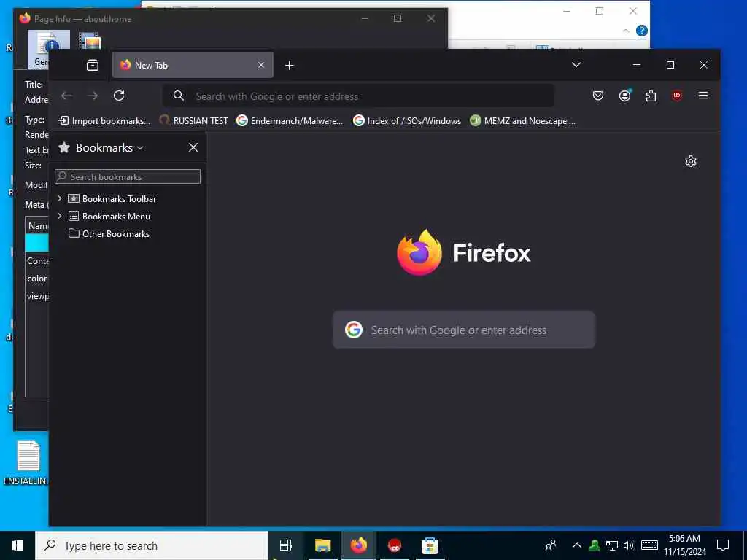
Task: Open Microsoft Store from taskbar
Action: [430, 545]
